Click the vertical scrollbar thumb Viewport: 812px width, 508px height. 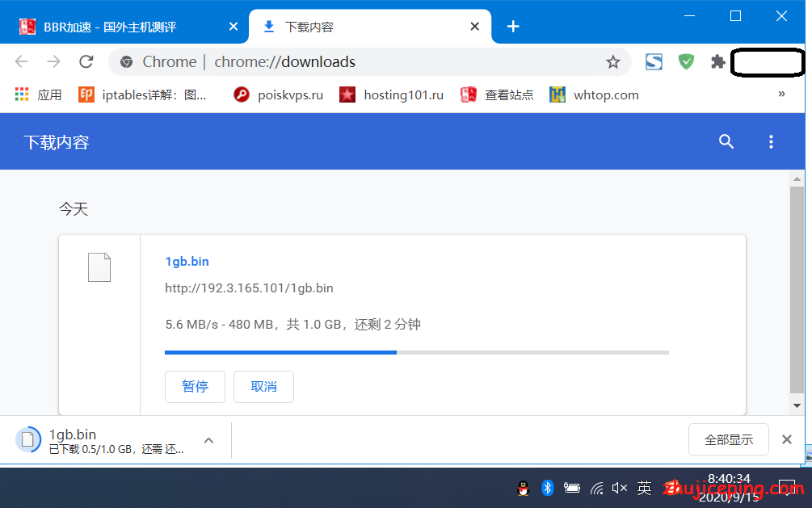[797, 291]
